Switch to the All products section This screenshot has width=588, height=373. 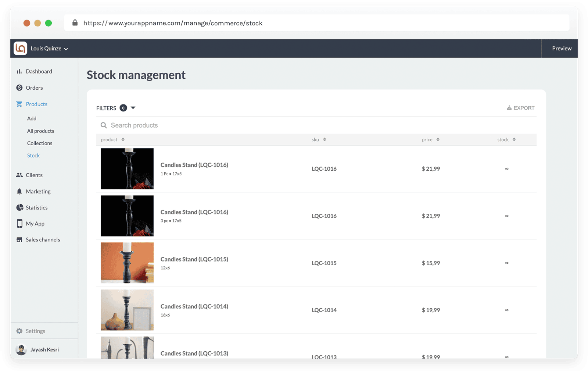coord(40,131)
